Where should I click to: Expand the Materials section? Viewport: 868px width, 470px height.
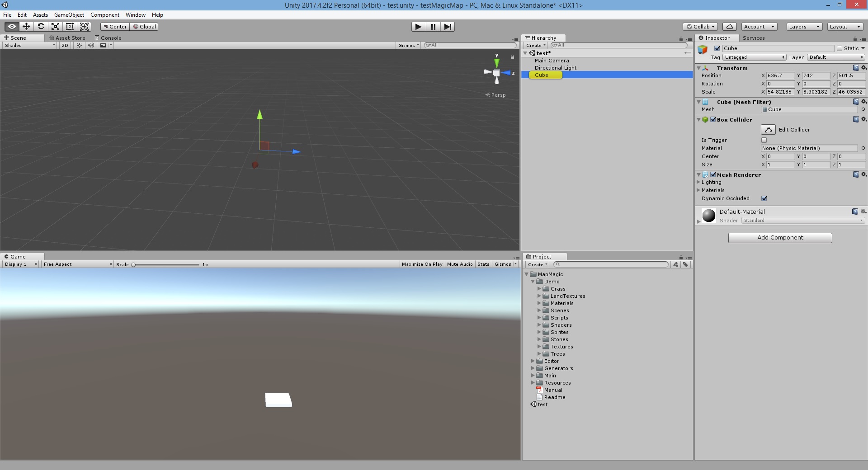pyautogui.click(x=698, y=190)
